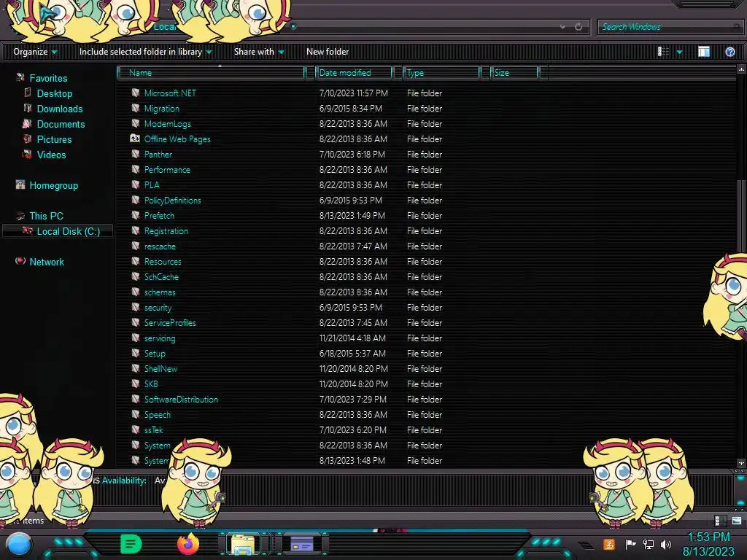Select the PLA folder icon
The height and width of the screenshot is (560, 747).
(x=135, y=184)
